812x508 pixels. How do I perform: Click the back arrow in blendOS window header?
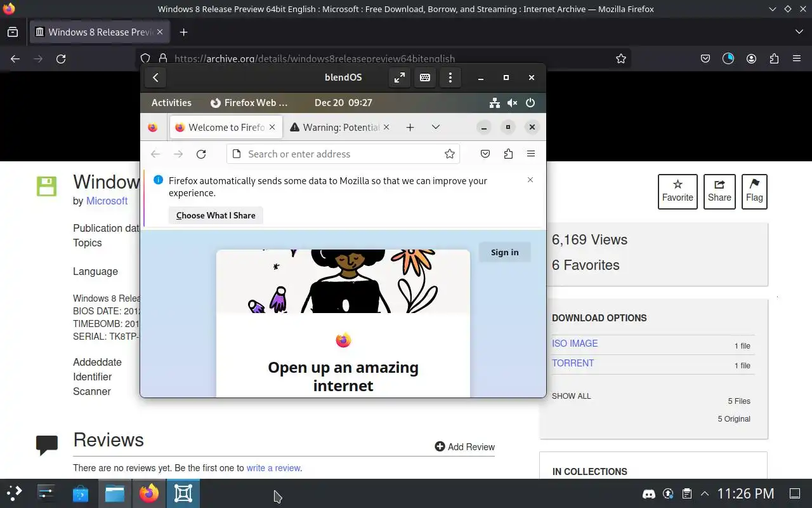click(155, 77)
